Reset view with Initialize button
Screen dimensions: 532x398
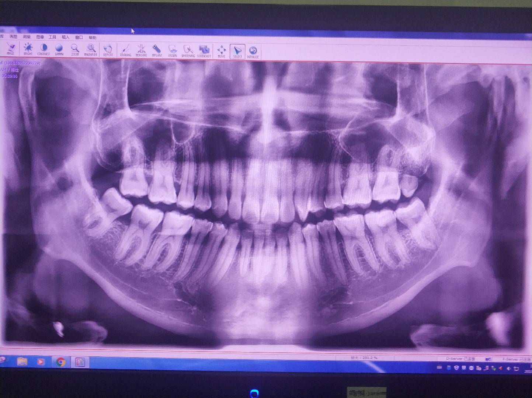(x=253, y=52)
